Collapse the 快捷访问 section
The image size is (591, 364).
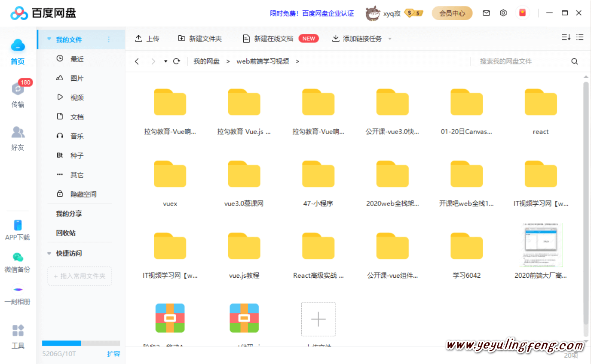click(49, 253)
